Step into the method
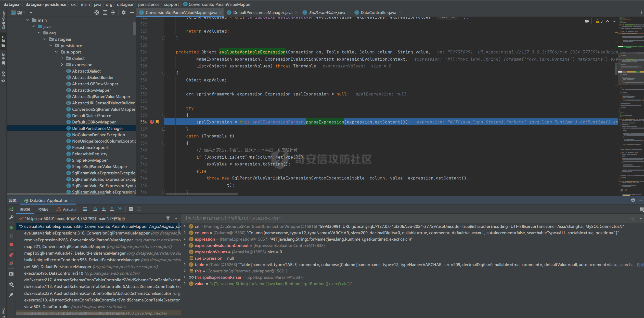 [104, 209]
